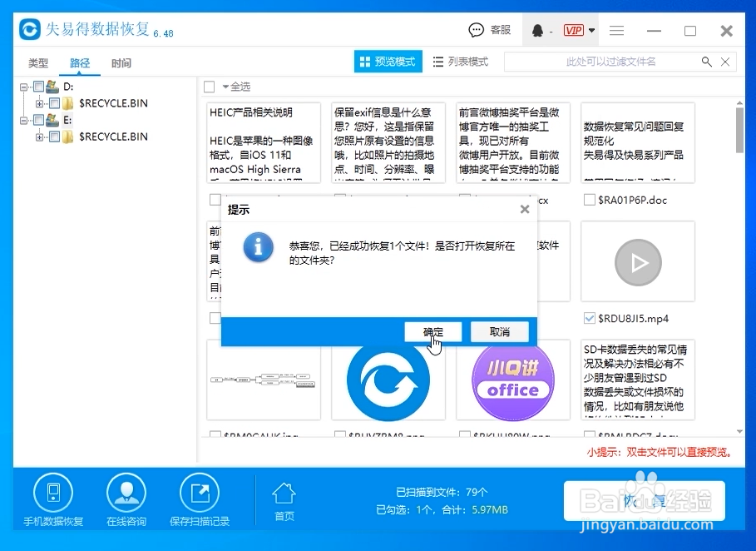Open the hamburger menu

click(616, 30)
